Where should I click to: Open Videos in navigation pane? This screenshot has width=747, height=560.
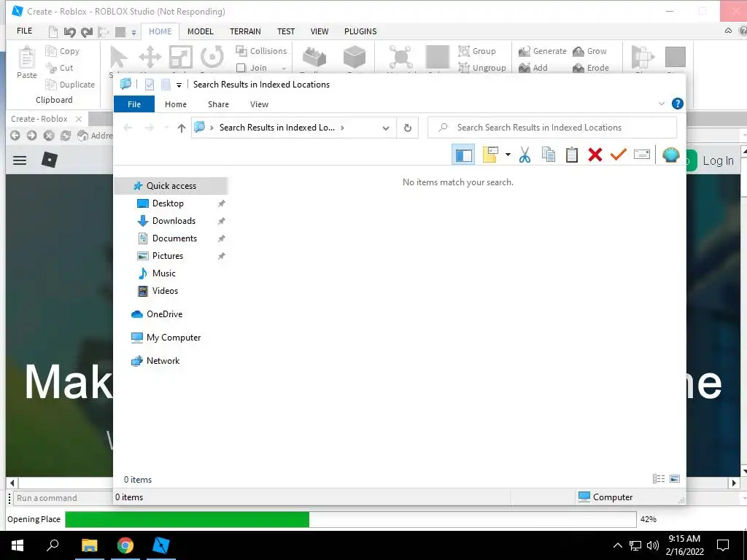pyautogui.click(x=165, y=291)
